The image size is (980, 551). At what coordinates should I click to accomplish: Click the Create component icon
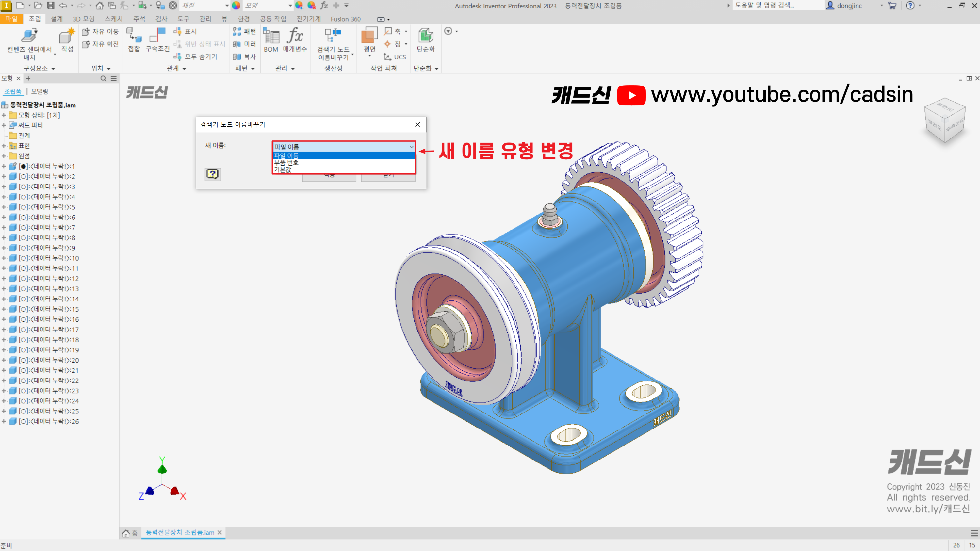point(67,36)
